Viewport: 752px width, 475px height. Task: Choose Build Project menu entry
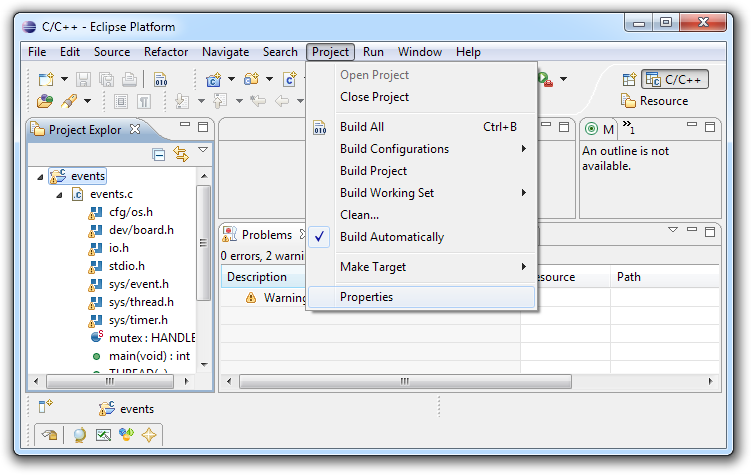422,171
